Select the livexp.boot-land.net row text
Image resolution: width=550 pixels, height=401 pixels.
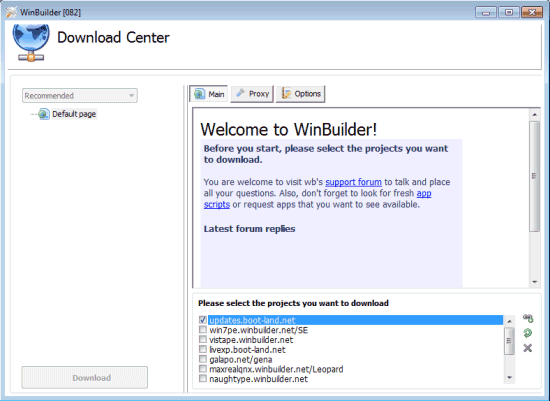click(x=247, y=349)
